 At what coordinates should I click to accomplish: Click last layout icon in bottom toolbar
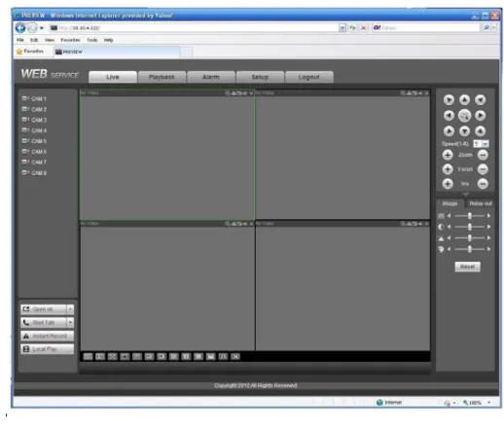(235, 357)
